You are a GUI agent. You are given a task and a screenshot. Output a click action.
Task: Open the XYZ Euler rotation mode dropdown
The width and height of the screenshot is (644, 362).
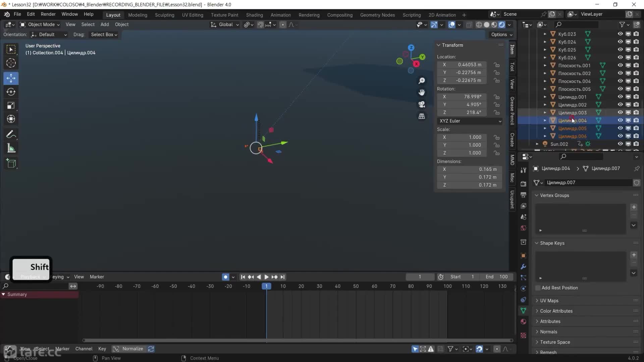[x=469, y=121]
